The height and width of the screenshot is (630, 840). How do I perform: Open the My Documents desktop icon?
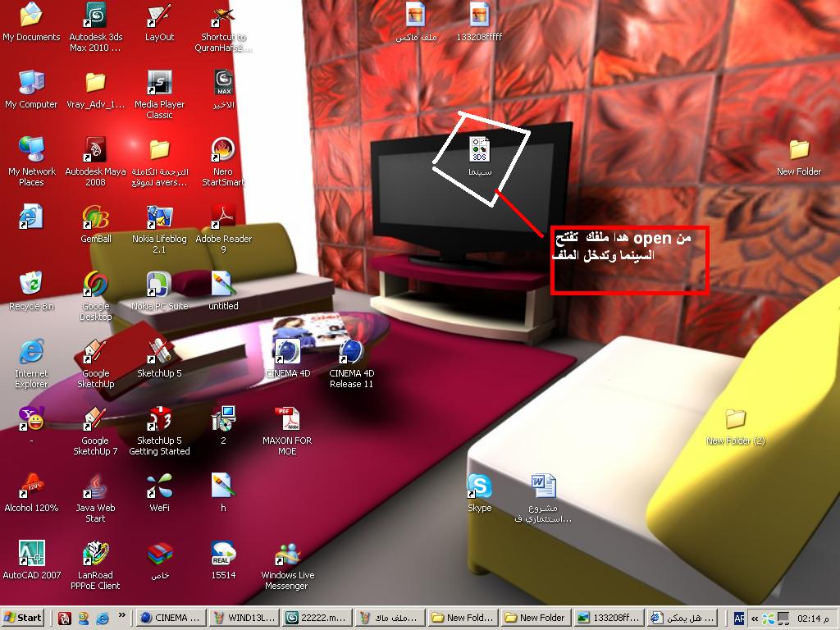[x=31, y=22]
